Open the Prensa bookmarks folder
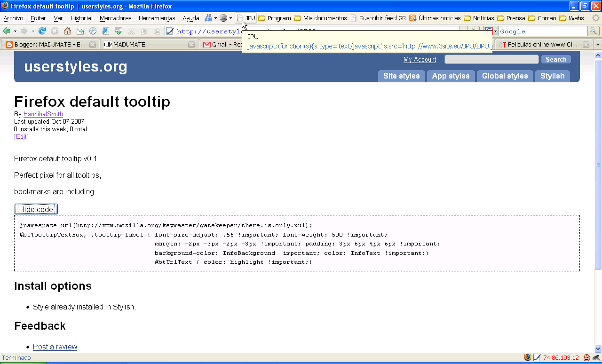Viewport: 602px width, 364px height. (511, 18)
